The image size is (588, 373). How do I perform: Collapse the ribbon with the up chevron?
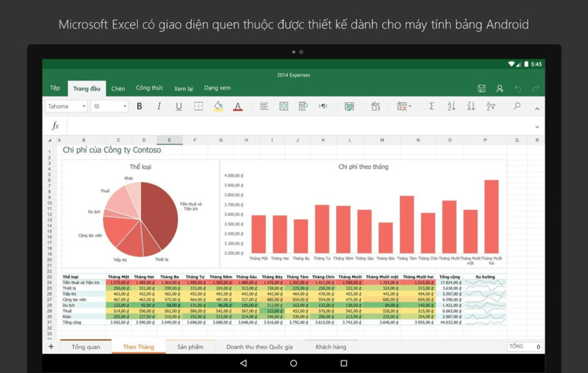[537, 109]
